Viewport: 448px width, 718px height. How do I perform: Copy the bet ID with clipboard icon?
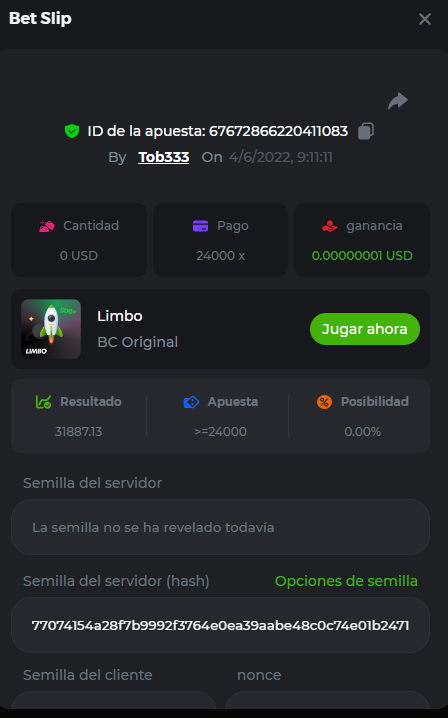(x=366, y=131)
